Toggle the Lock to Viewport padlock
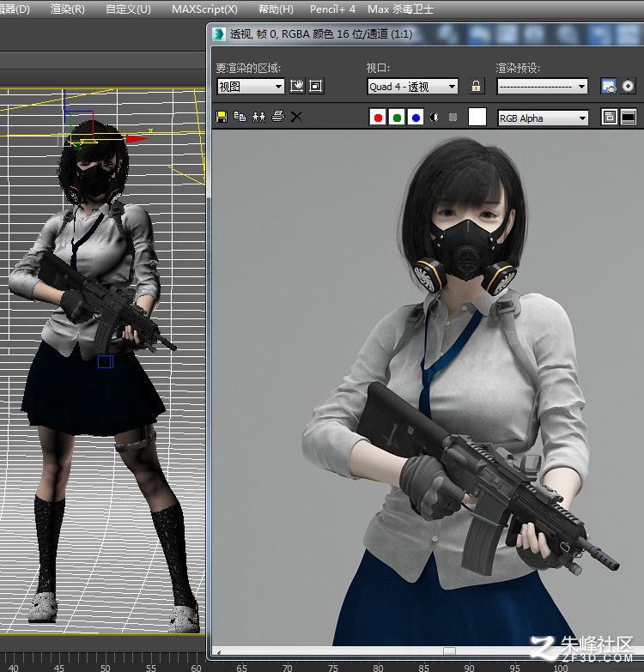 [x=476, y=86]
